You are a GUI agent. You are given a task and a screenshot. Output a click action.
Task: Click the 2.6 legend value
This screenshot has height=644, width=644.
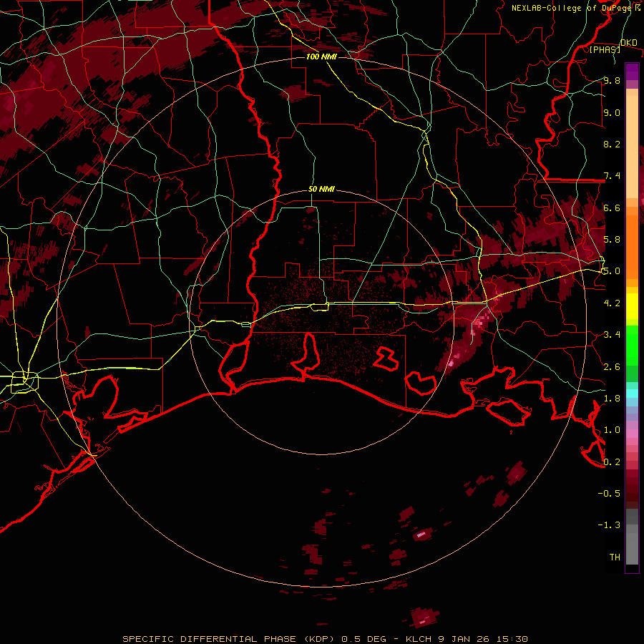click(612, 367)
